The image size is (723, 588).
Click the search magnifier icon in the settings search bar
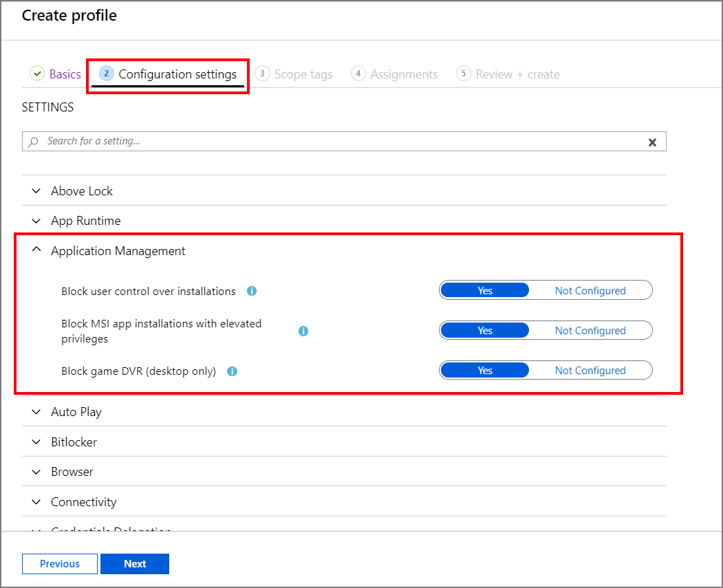point(34,142)
